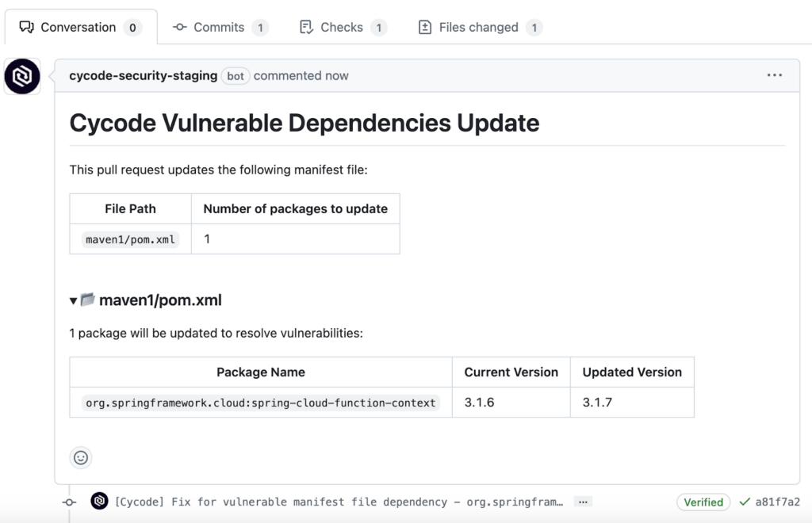The image size is (812, 523).
Task: Open the comment options kebab menu
Action: point(774,75)
